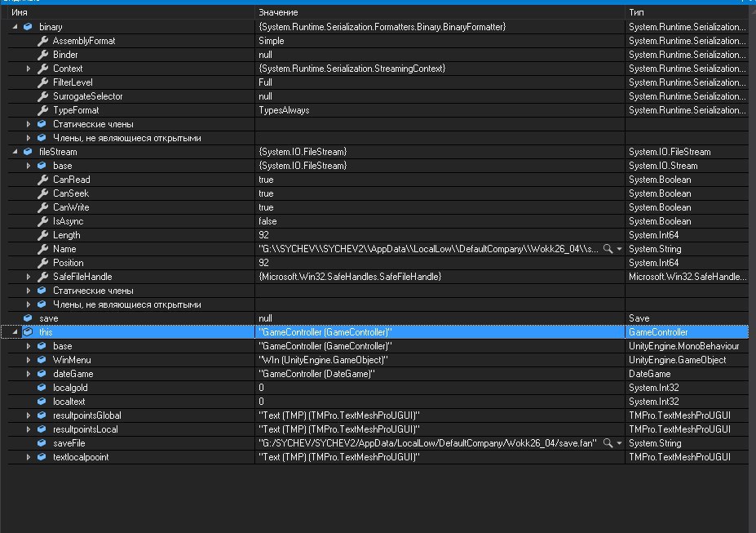Click the wrench icon for FilterLevel
This screenshot has width=756, height=533.
pos(42,82)
